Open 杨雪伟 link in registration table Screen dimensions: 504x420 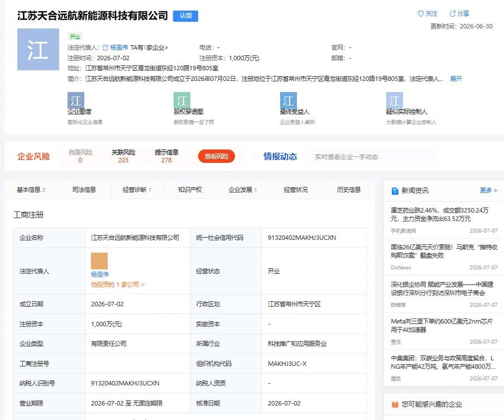pos(100,274)
